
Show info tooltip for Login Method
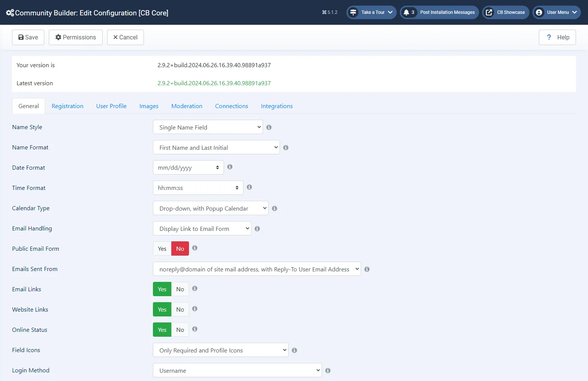tap(328, 370)
